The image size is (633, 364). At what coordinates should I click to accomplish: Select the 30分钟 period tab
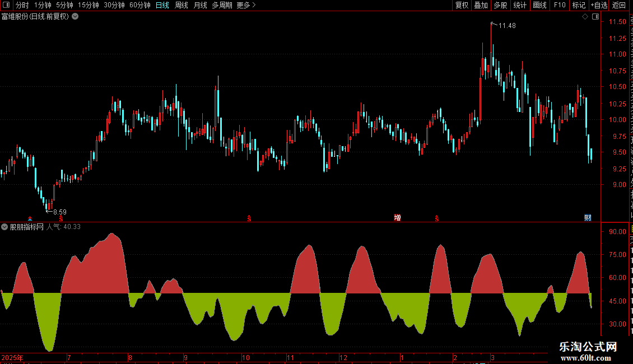(114, 5)
